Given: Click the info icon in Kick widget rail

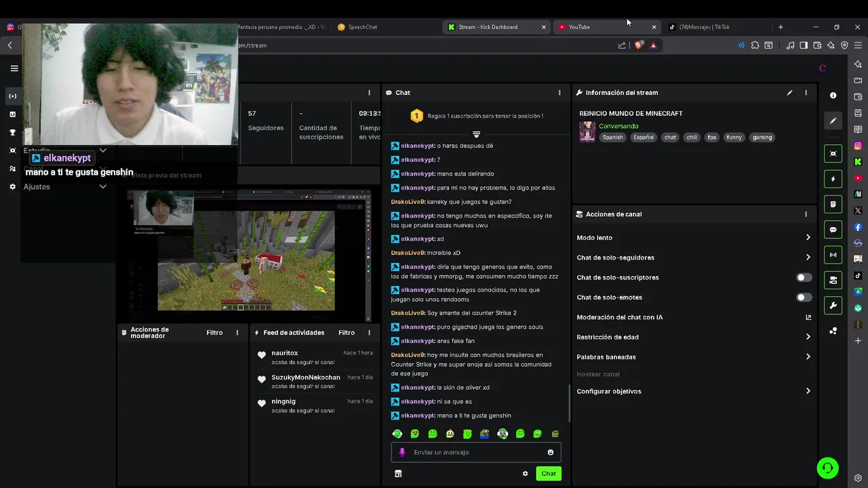Looking at the screenshot, I should tap(833, 96).
